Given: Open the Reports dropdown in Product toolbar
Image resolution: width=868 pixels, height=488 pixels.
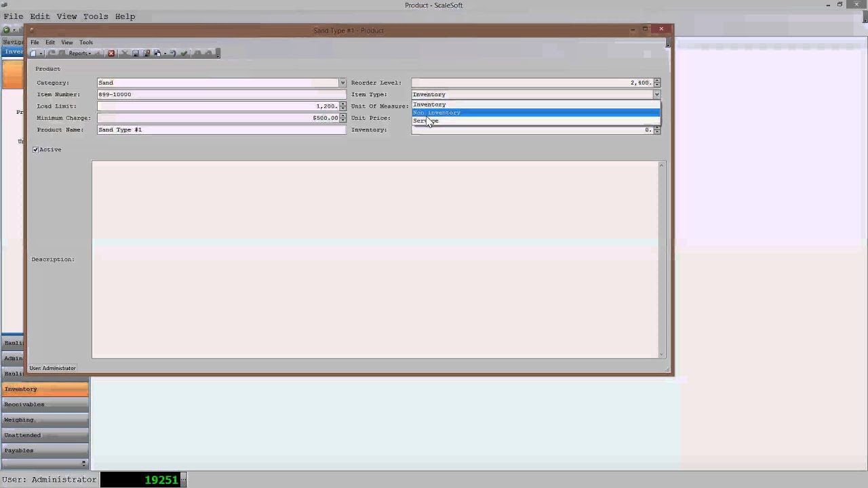Looking at the screenshot, I should 80,53.
